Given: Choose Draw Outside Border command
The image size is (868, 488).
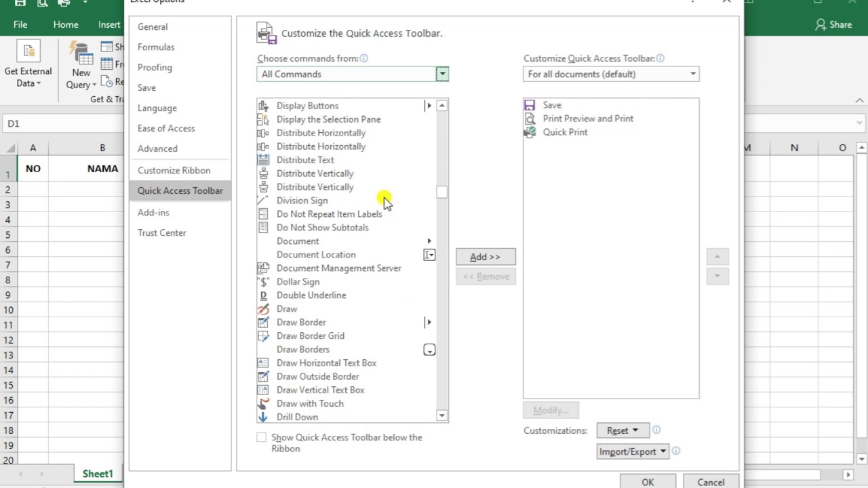Looking at the screenshot, I should [x=346, y=377].
